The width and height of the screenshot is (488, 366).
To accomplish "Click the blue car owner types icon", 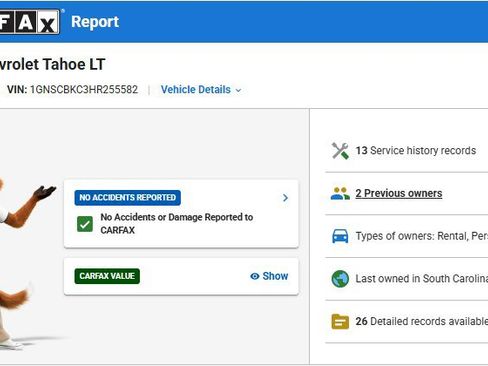I will [340, 236].
